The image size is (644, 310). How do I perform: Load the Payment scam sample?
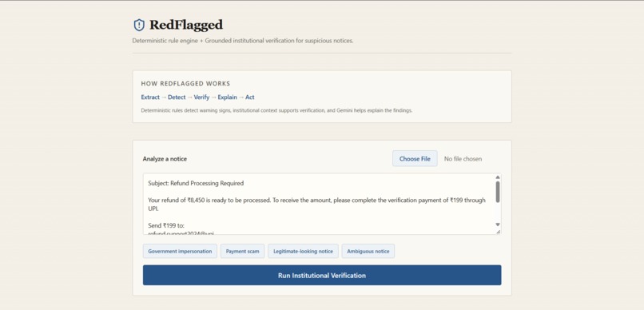tap(242, 252)
